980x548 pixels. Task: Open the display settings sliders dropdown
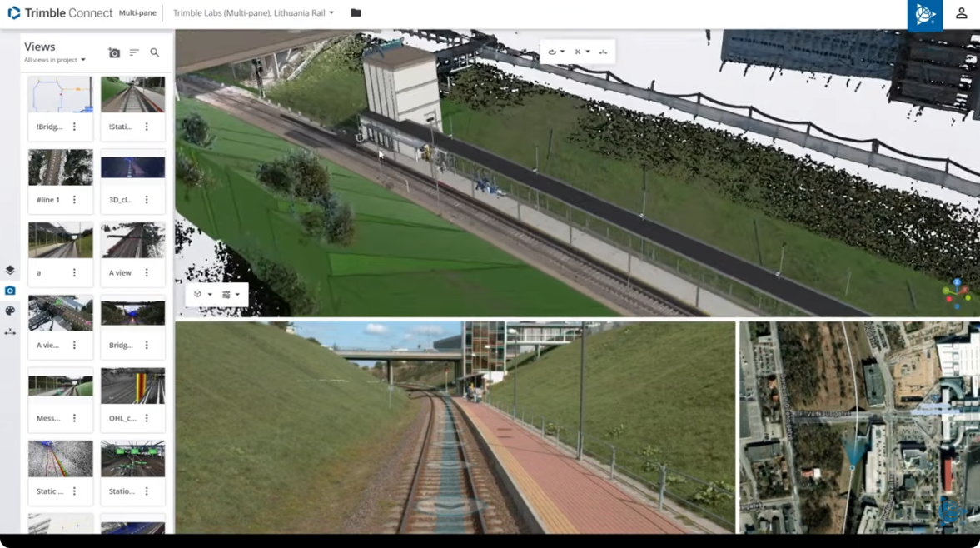[x=231, y=295]
